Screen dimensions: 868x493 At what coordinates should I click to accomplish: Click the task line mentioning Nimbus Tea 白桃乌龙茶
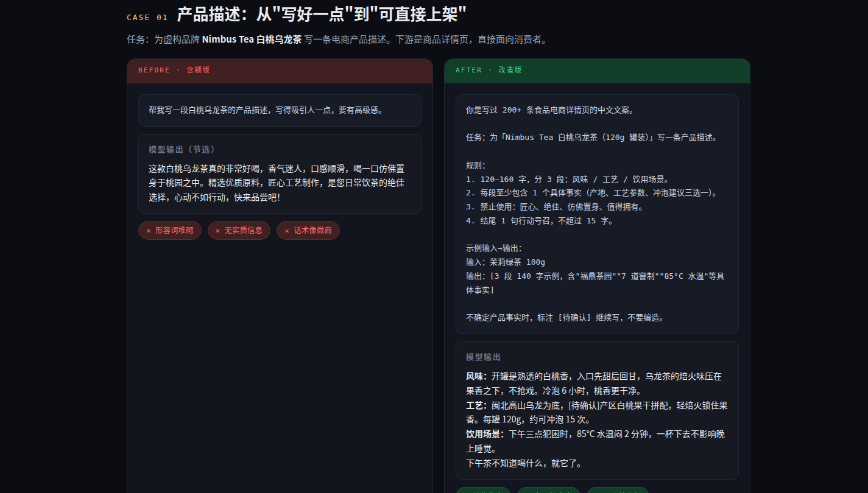tap(337, 40)
